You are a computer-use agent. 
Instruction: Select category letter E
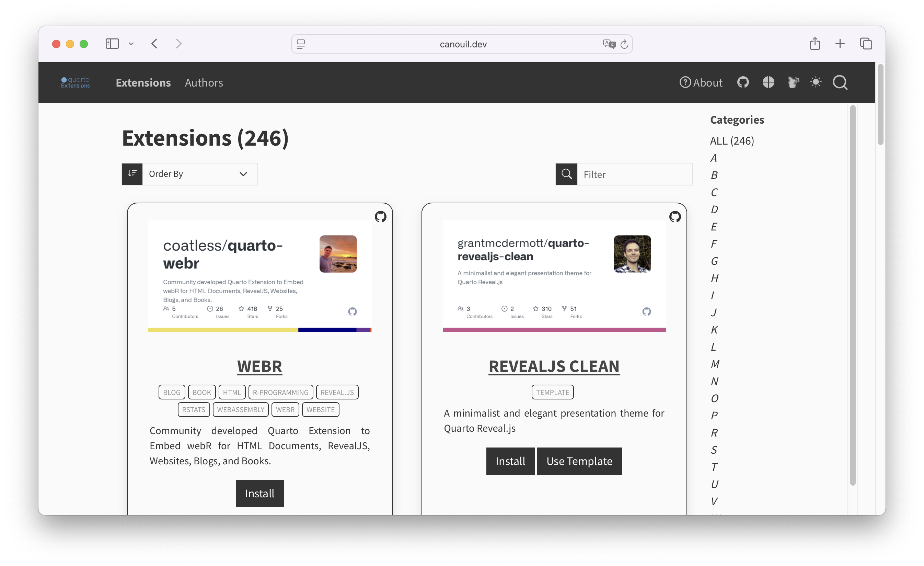tap(714, 227)
